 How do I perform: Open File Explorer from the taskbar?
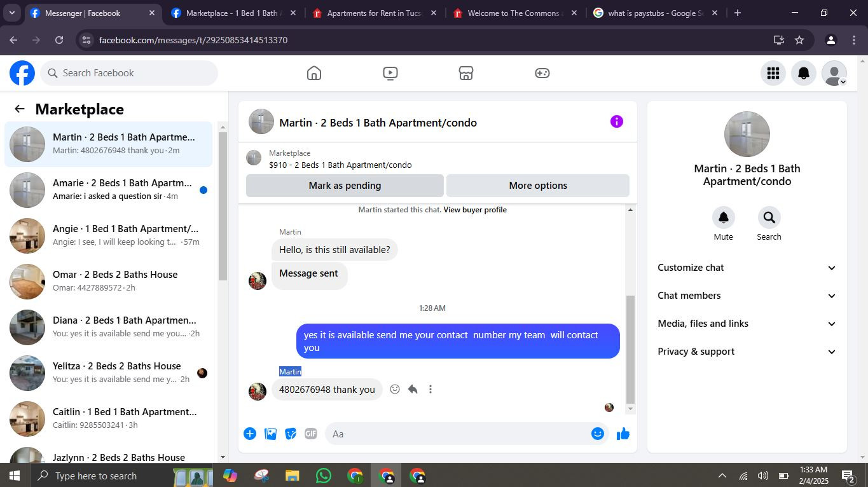coord(292,476)
